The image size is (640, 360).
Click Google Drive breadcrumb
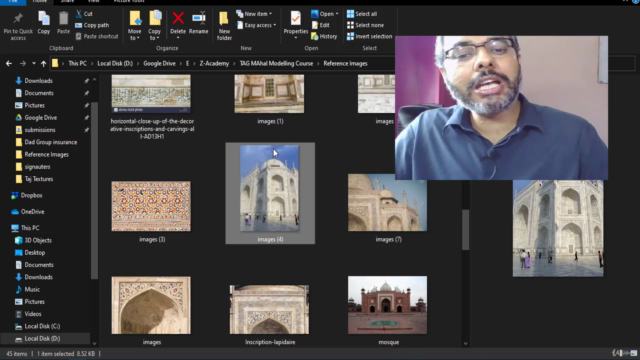[x=159, y=64]
